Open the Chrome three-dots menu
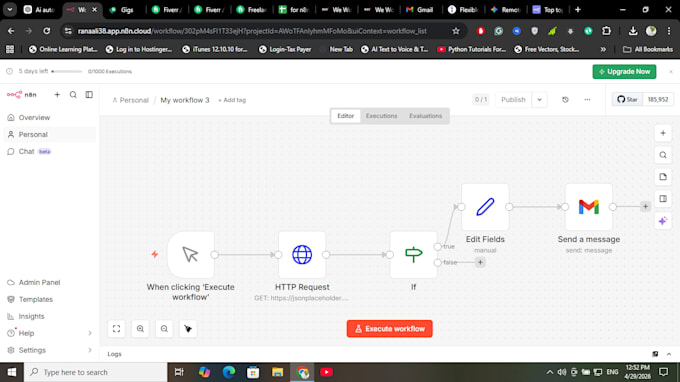 pos(669,31)
